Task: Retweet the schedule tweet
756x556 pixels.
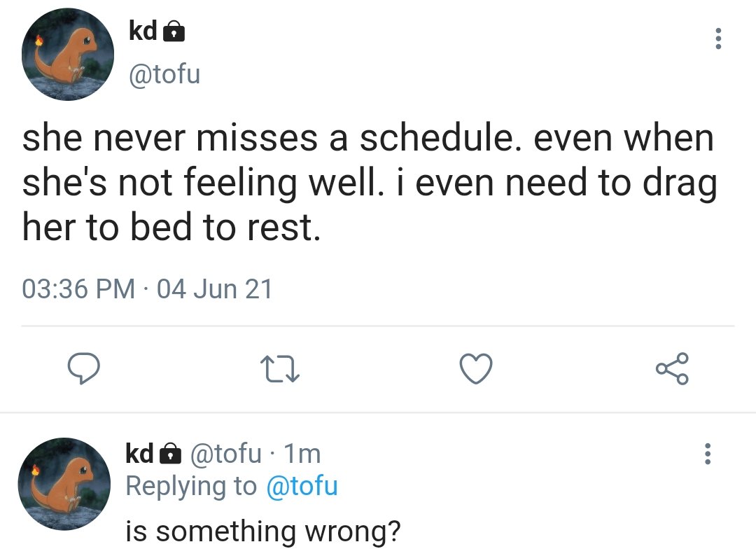Action: 279,369
